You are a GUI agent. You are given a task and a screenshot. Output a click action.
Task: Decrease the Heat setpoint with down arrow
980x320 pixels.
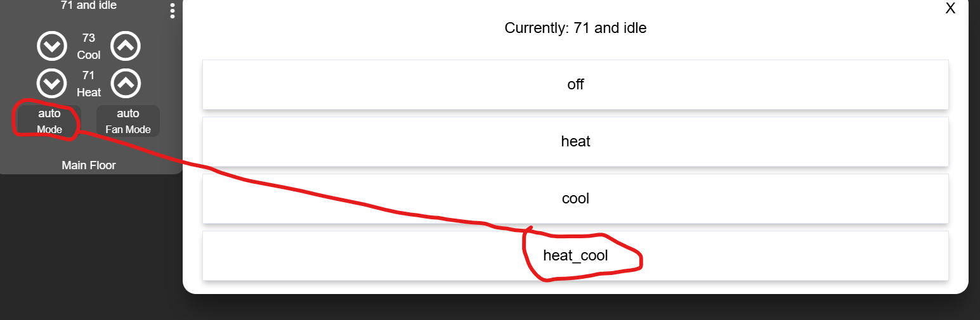click(x=52, y=83)
